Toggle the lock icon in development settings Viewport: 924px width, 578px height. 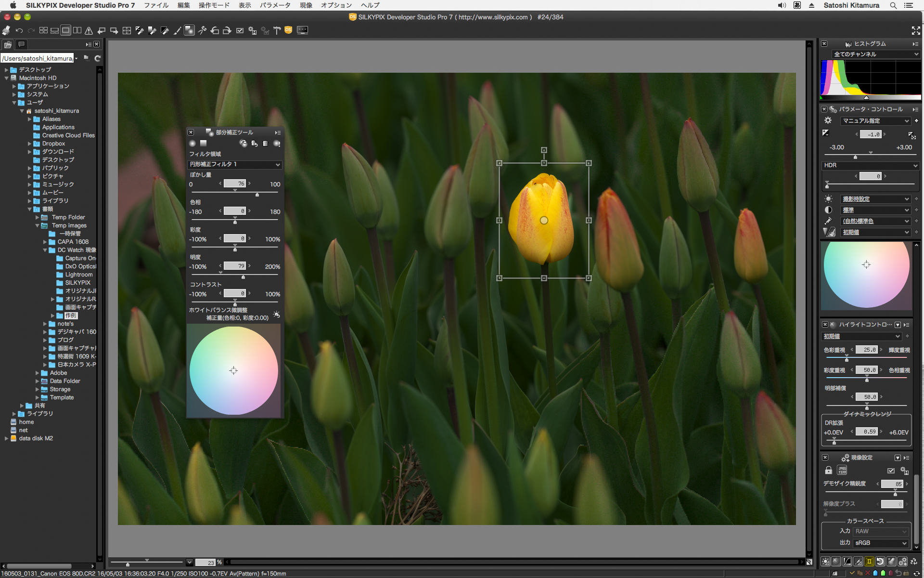(x=828, y=471)
